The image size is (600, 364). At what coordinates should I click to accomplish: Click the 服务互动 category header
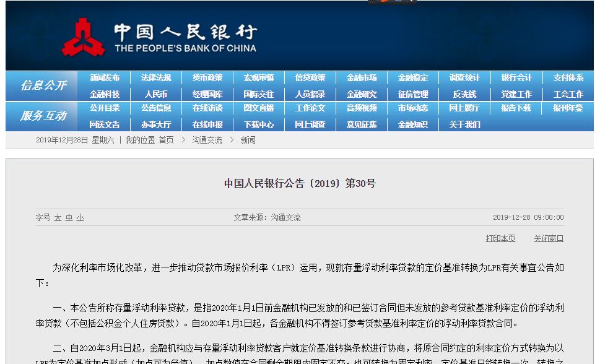coord(43,116)
